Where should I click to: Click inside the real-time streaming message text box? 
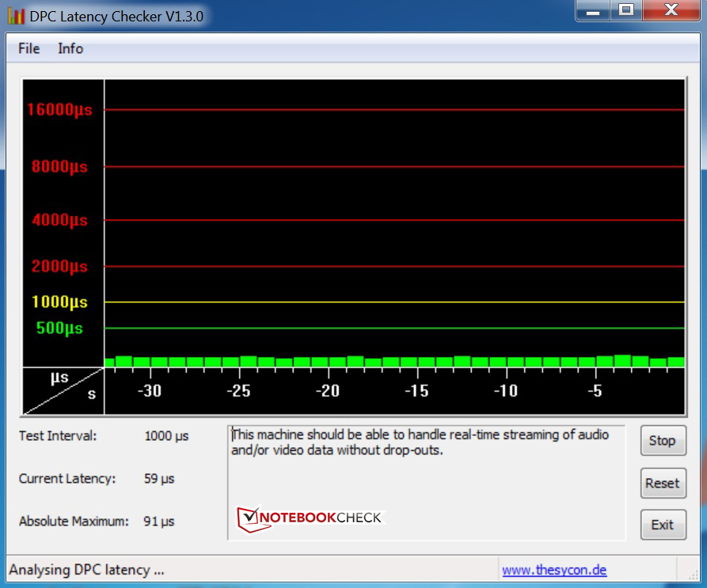426,482
